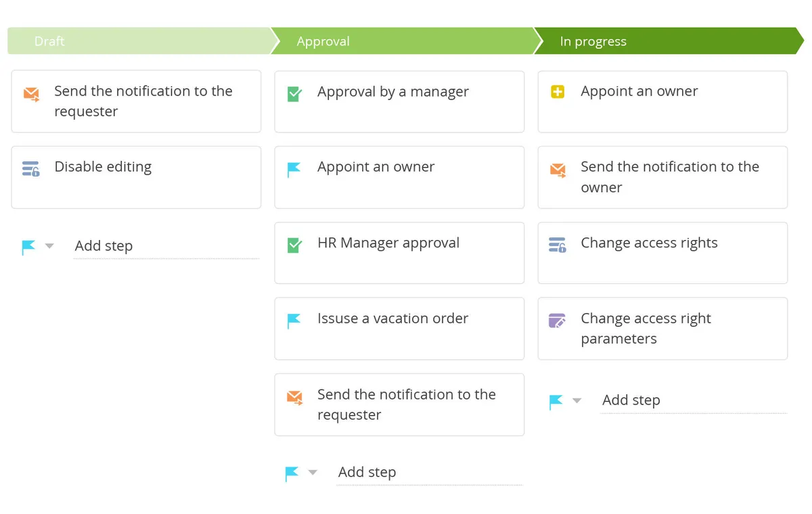This screenshot has height=514, width=812.
Task: Open the Change access rights step
Action: click(662, 253)
